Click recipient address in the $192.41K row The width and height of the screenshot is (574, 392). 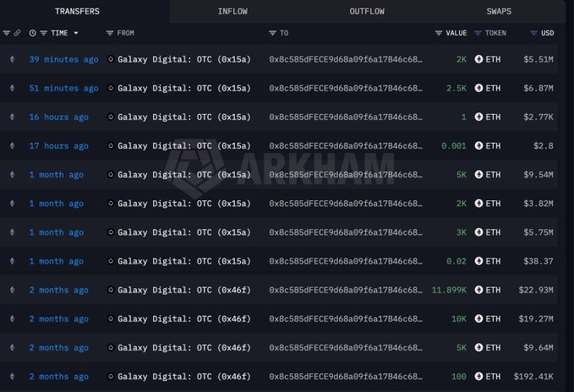(x=346, y=376)
